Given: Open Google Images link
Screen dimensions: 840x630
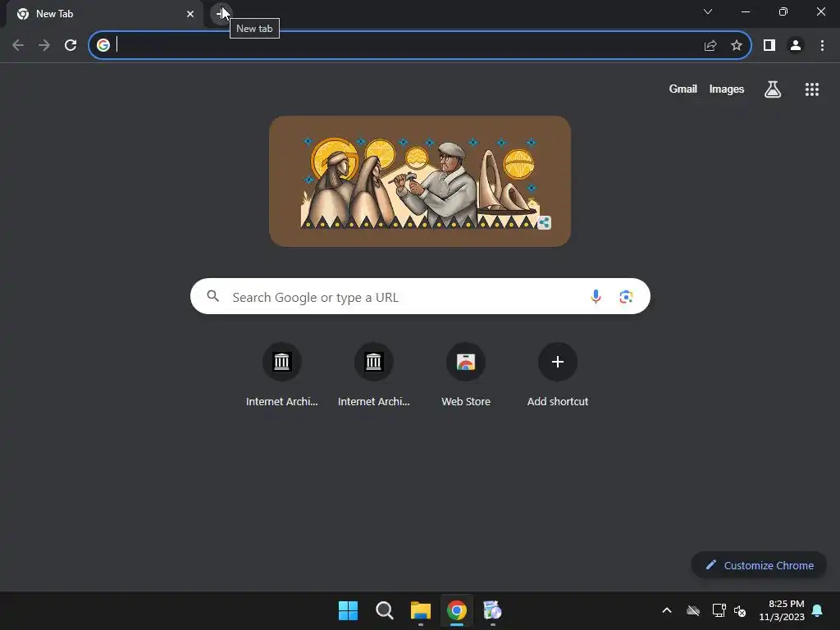Looking at the screenshot, I should point(727,89).
